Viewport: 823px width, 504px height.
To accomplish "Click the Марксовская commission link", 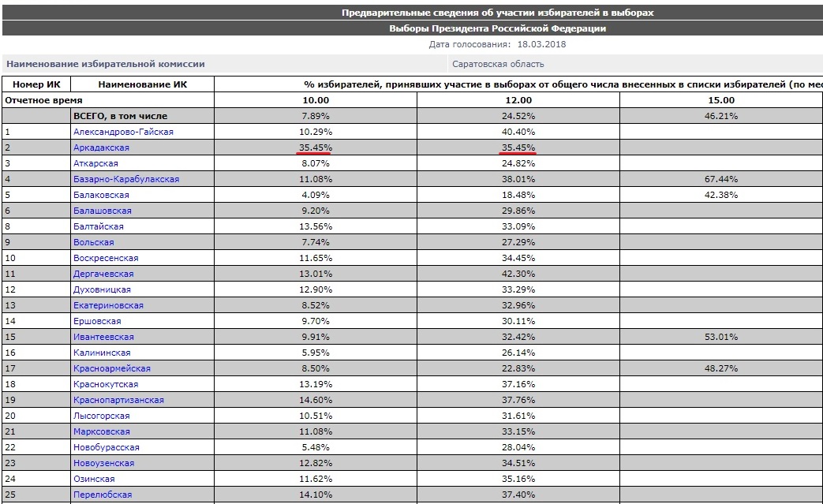I will pos(101,431).
